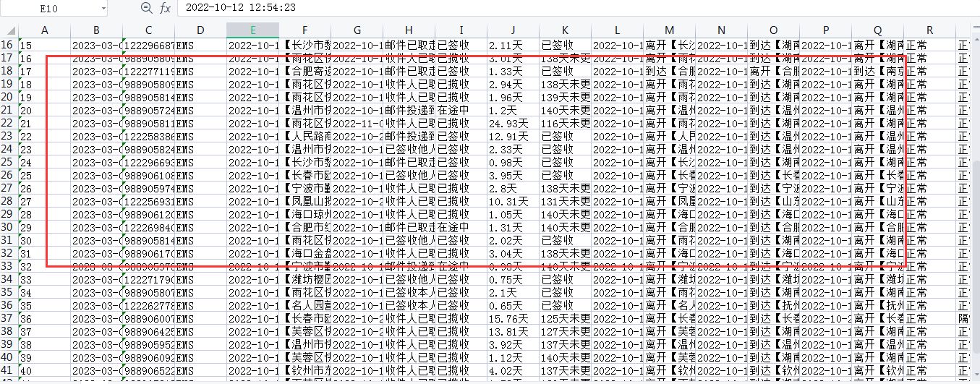Select row header 16
980x384 pixels.
click(x=9, y=45)
